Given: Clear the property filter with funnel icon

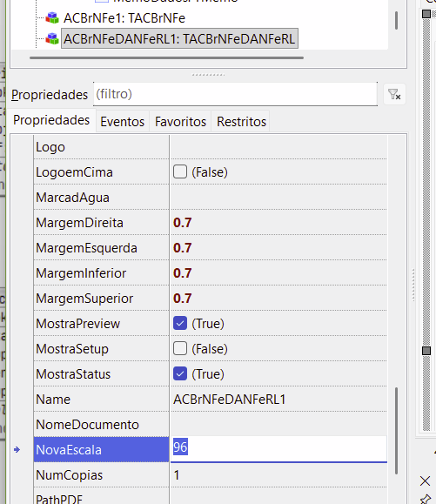Looking at the screenshot, I should (394, 95).
